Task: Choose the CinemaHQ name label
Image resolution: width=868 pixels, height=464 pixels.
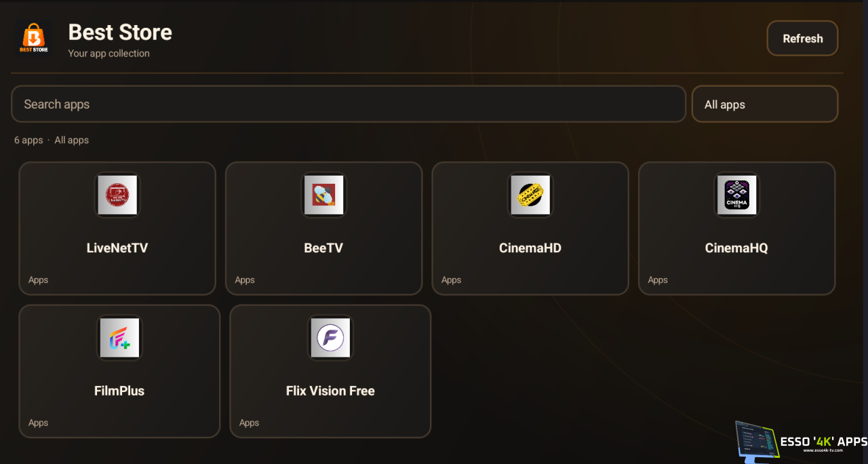Action: point(736,248)
